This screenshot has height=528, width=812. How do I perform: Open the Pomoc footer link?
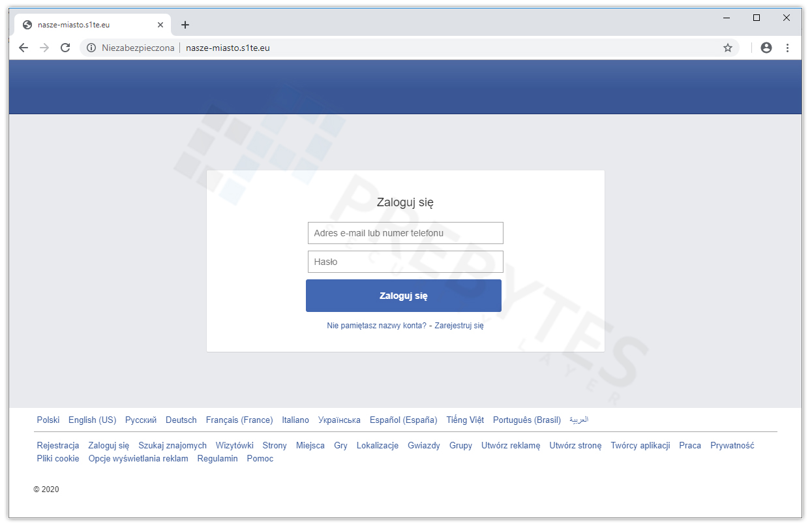point(260,459)
